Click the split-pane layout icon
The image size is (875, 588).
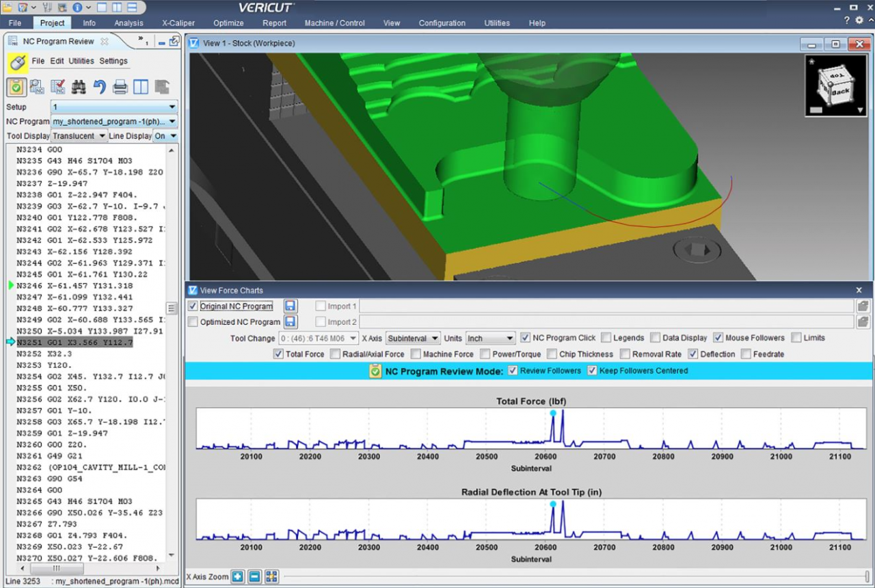tap(141, 87)
